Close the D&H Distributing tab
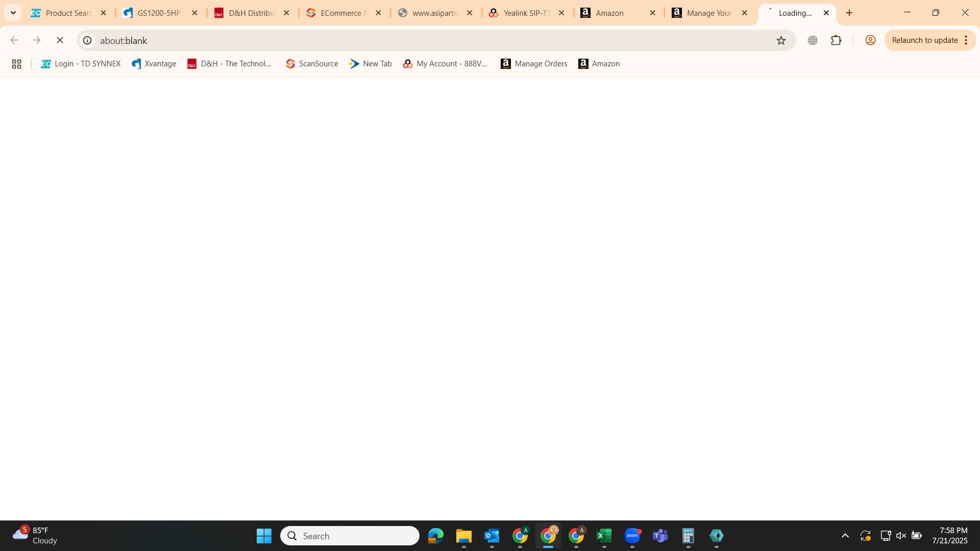Image resolution: width=980 pixels, height=551 pixels. pos(286,13)
